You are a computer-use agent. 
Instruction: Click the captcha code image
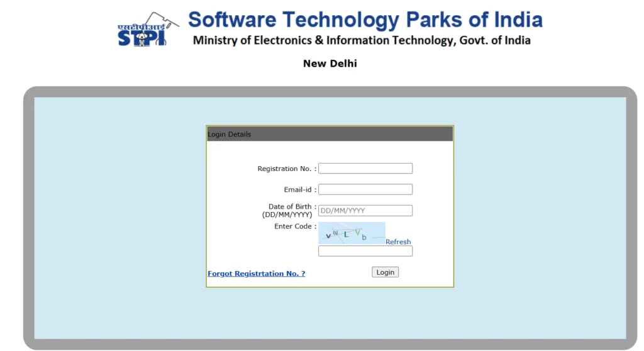click(x=352, y=233)
